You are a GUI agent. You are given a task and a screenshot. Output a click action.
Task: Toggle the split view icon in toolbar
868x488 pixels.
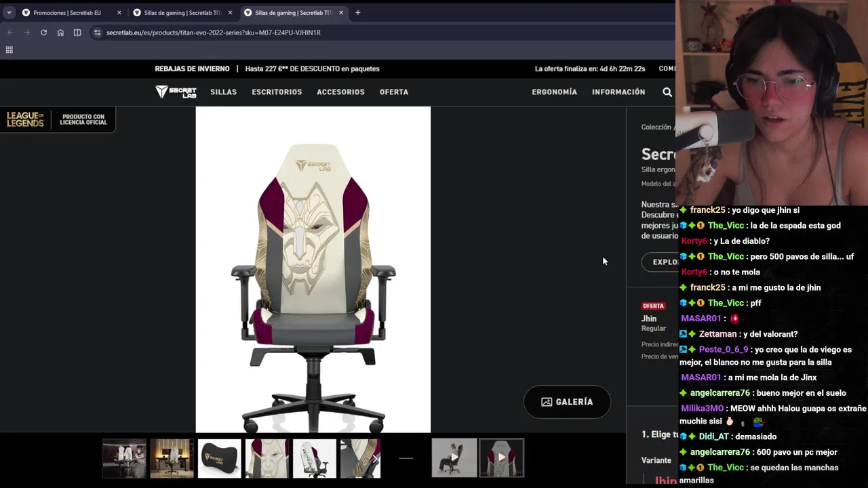coord(77,33)
